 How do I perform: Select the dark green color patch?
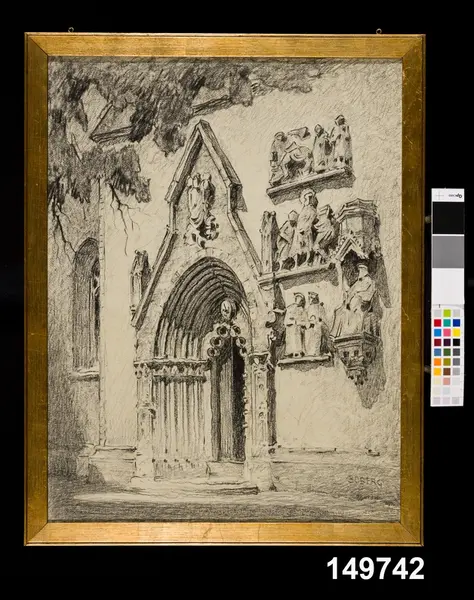point(447,352)
